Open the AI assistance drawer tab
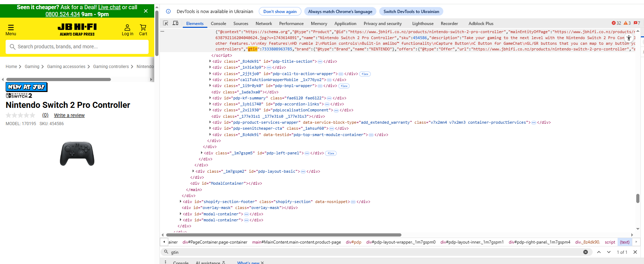The width and height of the screenshot is (644, 264). pos(210,263)
